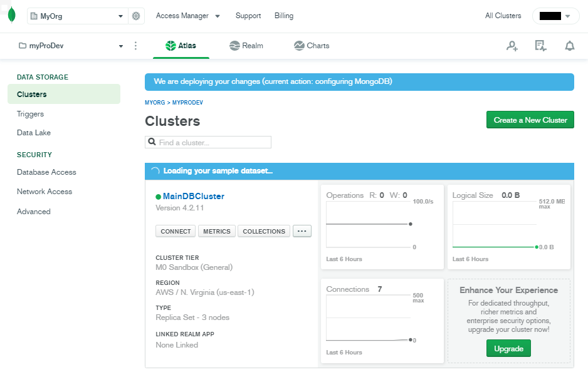This screenshot has width=588, height=387.
Task: Click the Find a cluster search field
Action: coord(213,142)
